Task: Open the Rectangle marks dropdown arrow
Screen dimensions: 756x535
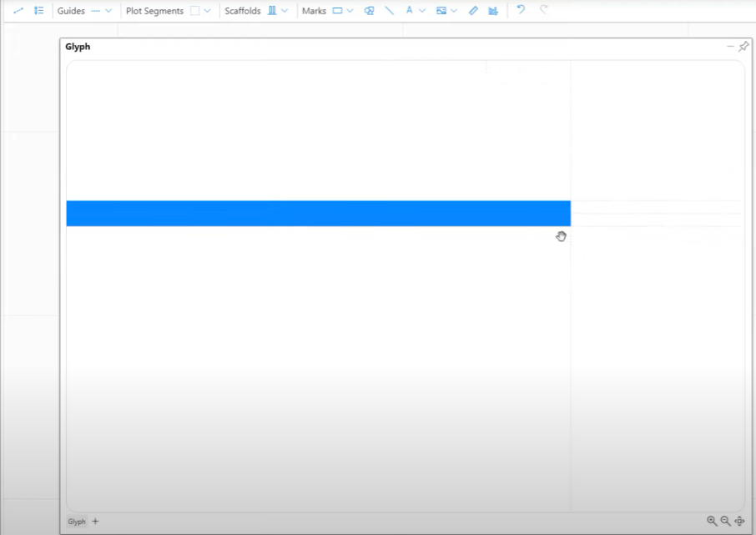Action: pos(350,11)
